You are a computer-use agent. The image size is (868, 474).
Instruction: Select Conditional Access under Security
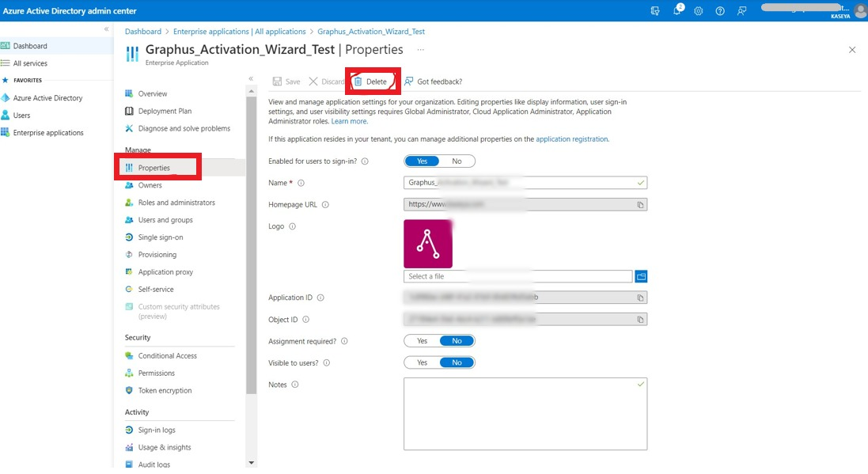click(x=167, y=356)
